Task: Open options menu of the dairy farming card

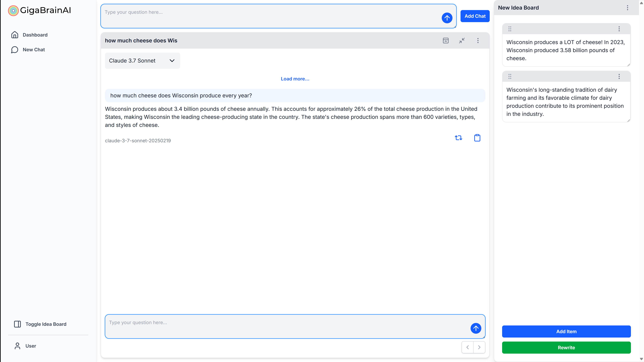Action: (619, 76)
